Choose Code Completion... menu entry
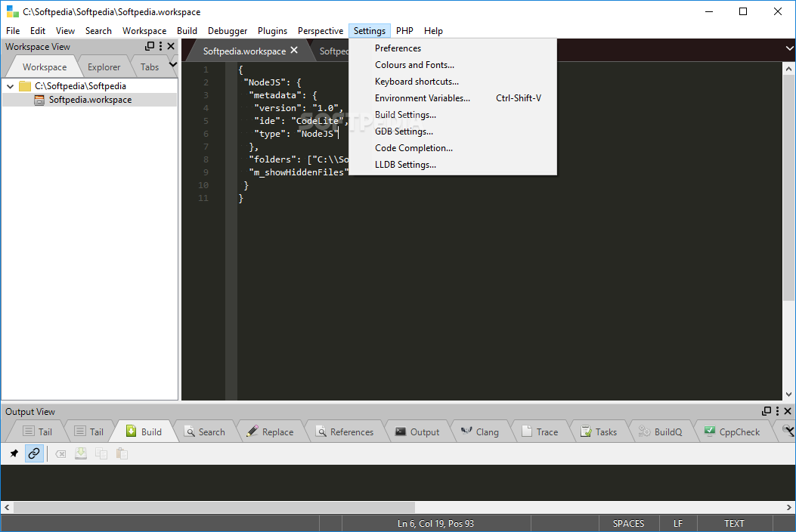 (x=453, y=147)
